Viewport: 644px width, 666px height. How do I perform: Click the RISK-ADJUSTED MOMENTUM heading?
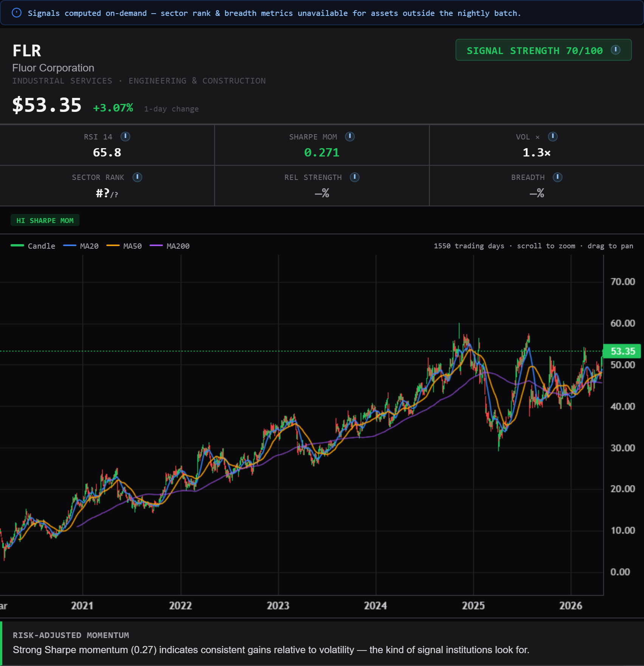(x=71, y=635)
